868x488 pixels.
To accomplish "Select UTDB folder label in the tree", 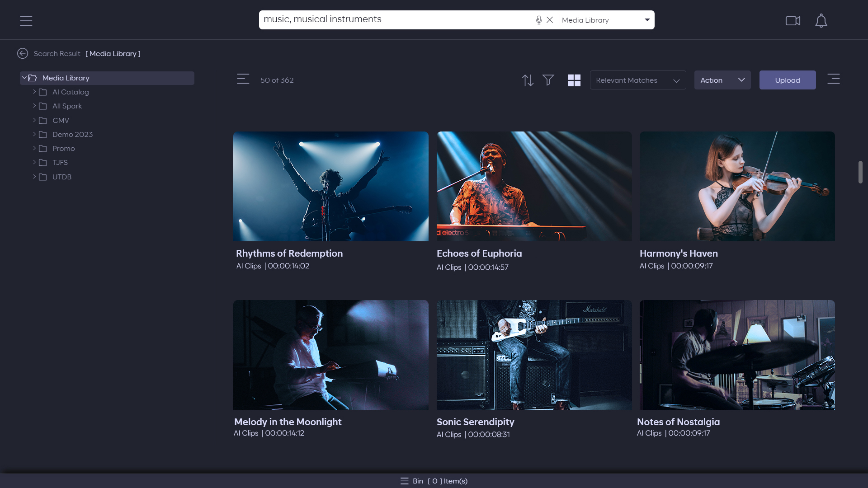I will [x=62, y=177].
